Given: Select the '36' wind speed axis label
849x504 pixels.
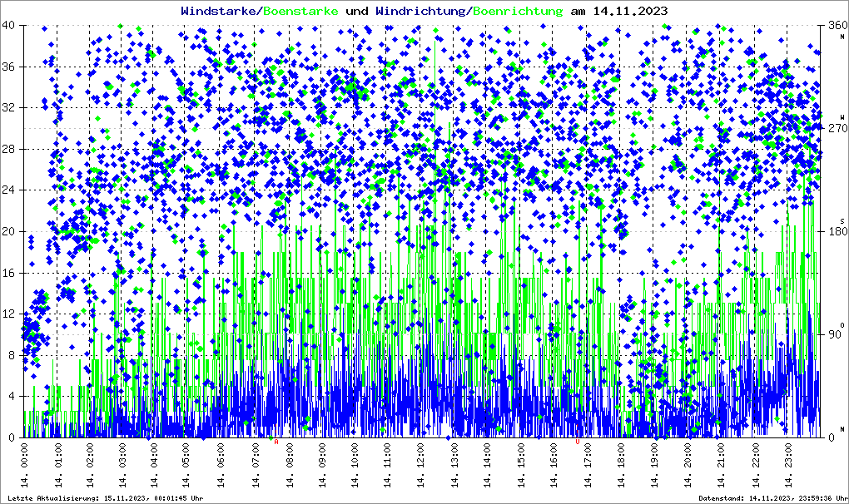Looking at the screenshot, I should coord(8,67).
